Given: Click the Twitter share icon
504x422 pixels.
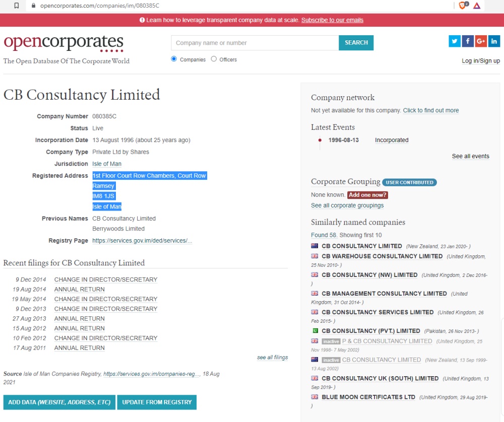Looking at the screenshot, I should click(x=455, y=41).
